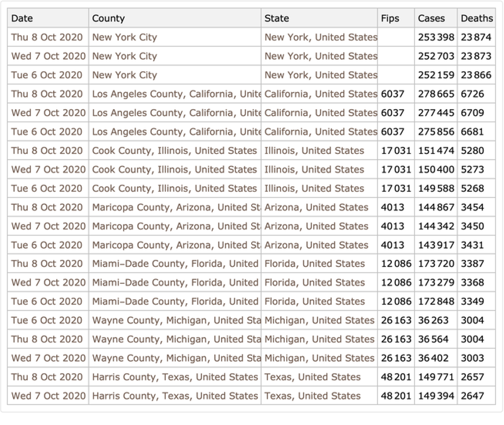Viewport: 504px width, 425px height.
Task: Select the cases value 36564 for Wayne County
Action: click(x=433, y=339)
